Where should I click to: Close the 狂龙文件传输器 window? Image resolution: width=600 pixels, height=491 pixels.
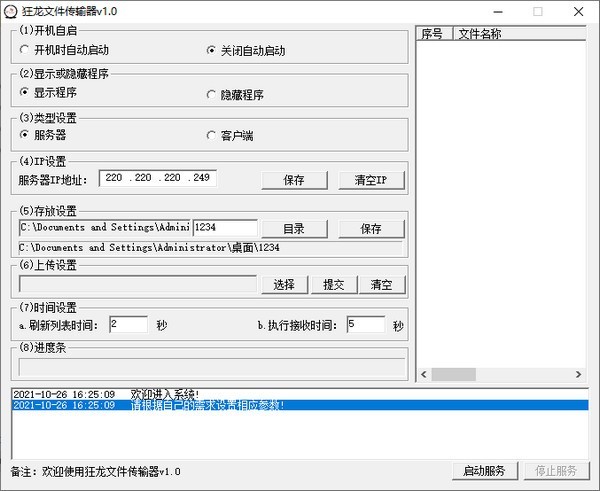[x=579, y=11]
